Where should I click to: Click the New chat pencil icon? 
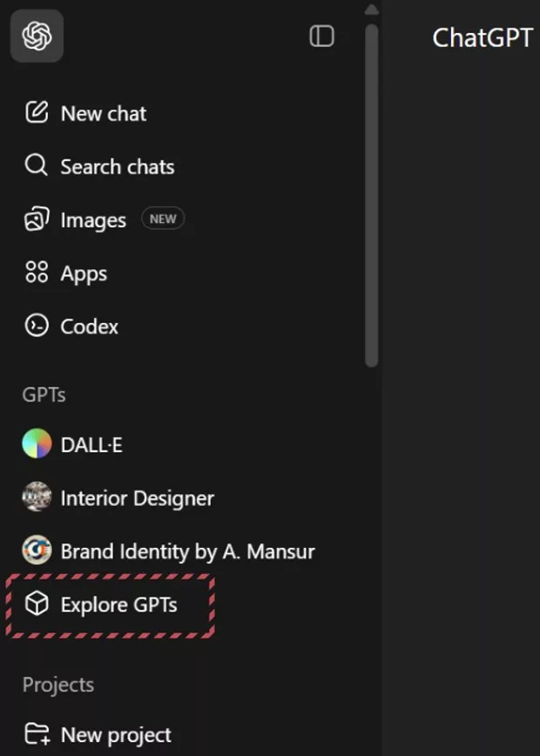coord(37,113)
